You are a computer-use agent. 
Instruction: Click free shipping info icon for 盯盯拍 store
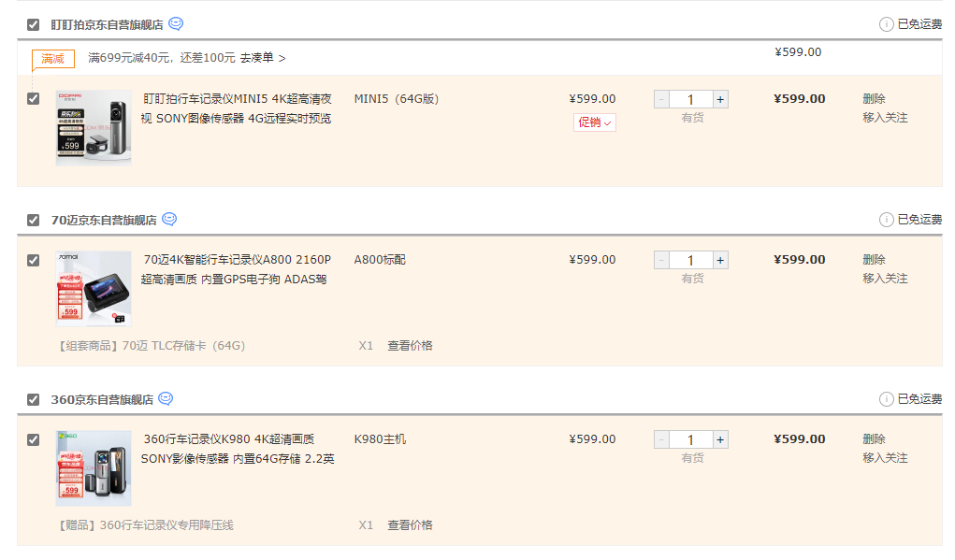coord(885,24)
